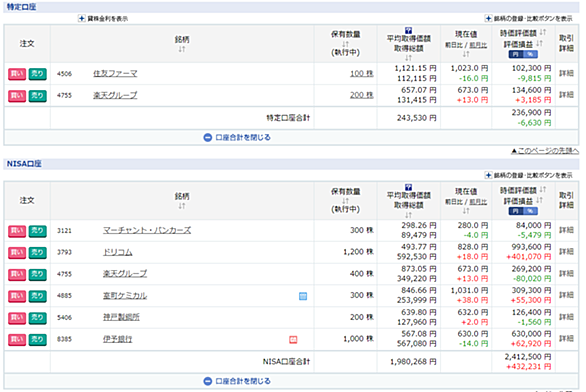The image size is (586, 392).
Task: Switch 特定口座 評価損益 display to percent
Action: point(530,54)
